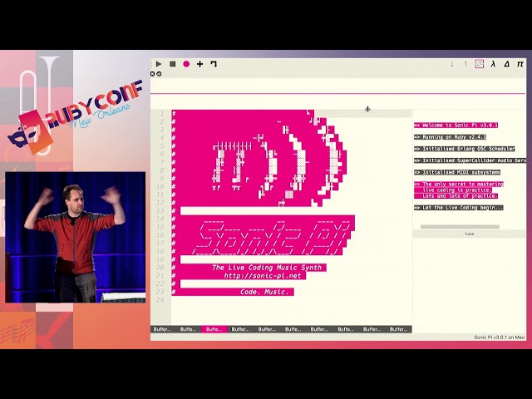532x399 pixels.
Task: Click the Run play triangle icon
Action: [x=159, y=64]
